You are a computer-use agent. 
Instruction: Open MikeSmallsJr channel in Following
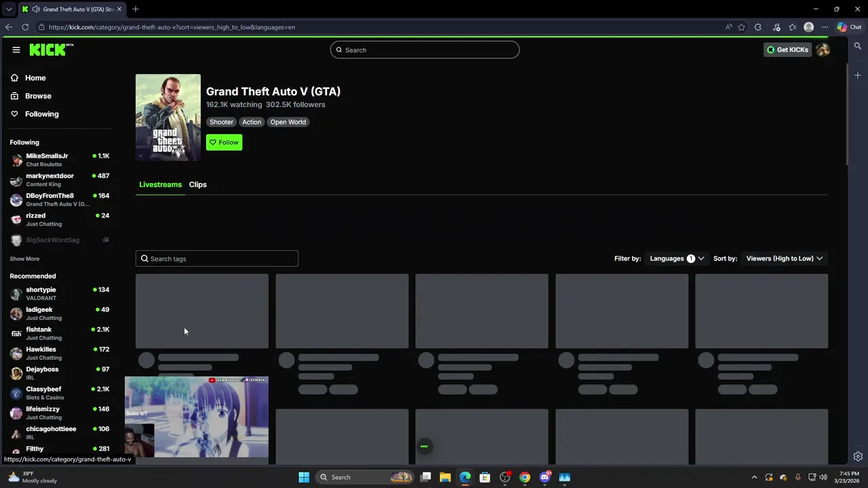click(x=60, y=160)
